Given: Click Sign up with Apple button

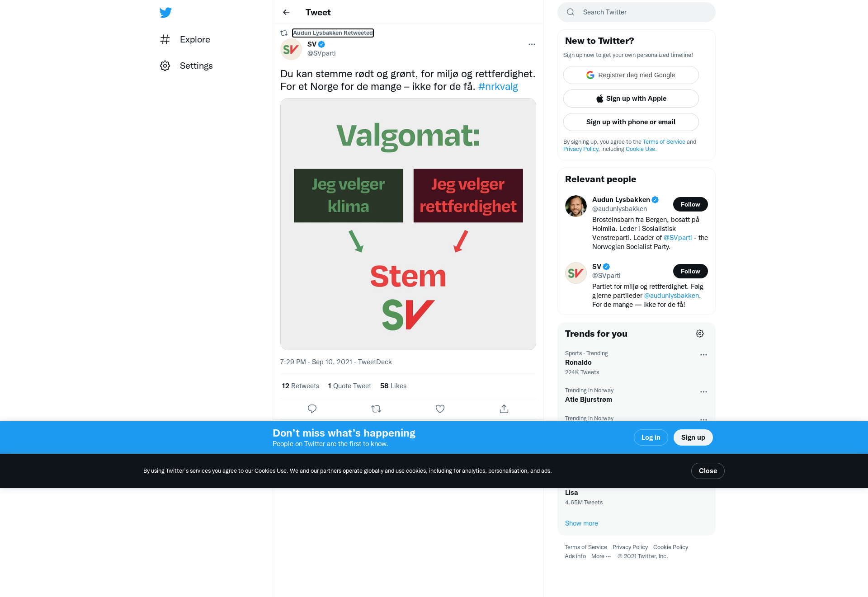Looking at the screenshot, I should point(631,99).
